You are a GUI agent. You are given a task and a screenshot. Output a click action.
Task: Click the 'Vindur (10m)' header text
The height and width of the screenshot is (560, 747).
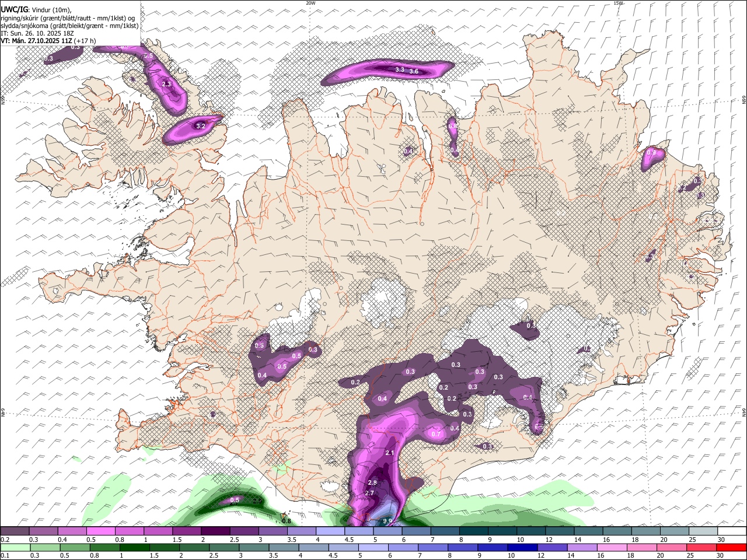click(x=51, y=10)
